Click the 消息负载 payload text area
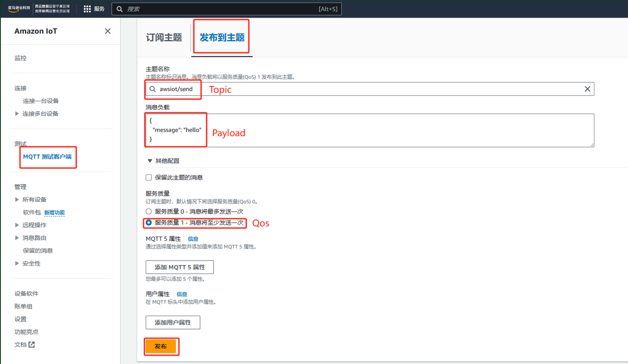The image size is (628, 364). pyautogui.click(x=370, y=130)
